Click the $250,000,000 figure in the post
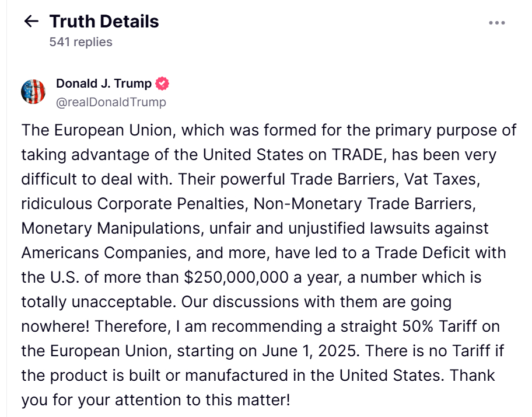The width and height of the screenshot is (532, 417). [236, 277]
